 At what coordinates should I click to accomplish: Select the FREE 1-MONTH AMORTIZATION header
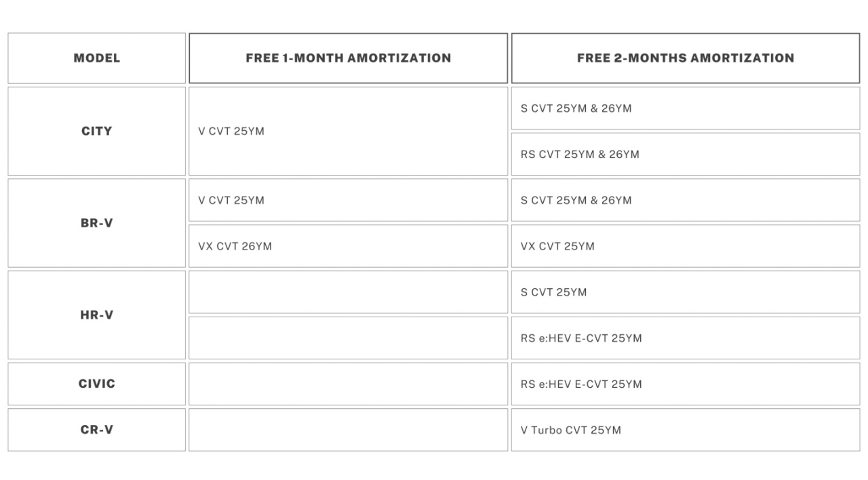[x=348, y=58]
